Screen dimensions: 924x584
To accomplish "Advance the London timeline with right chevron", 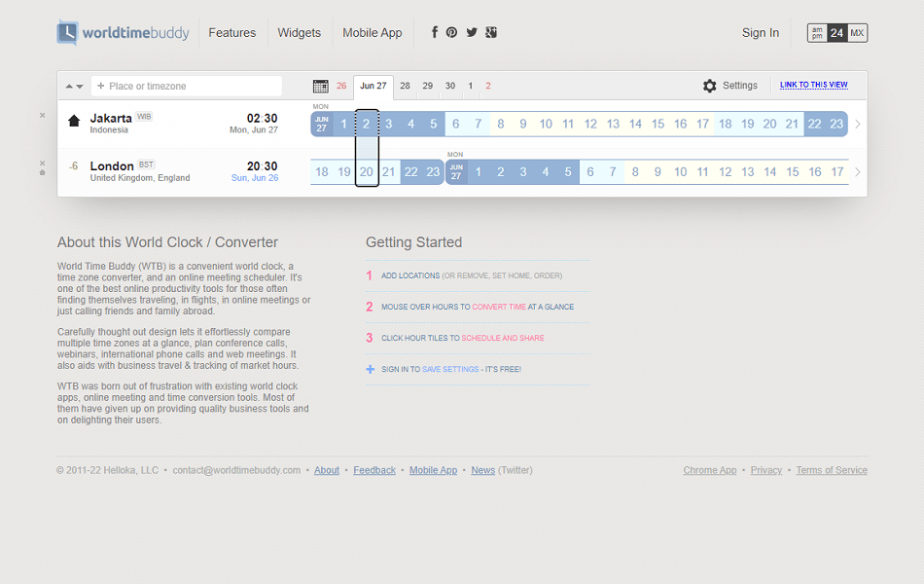I will (858, 172).
